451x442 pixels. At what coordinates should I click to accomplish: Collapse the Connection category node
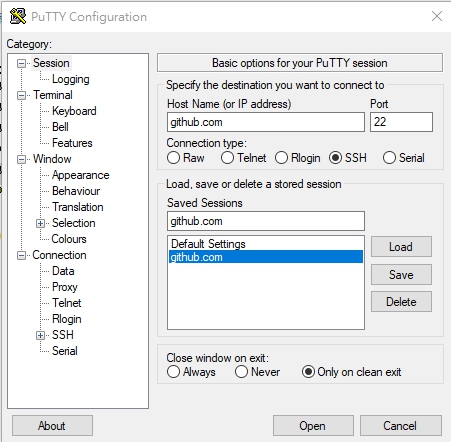[21, 255]
